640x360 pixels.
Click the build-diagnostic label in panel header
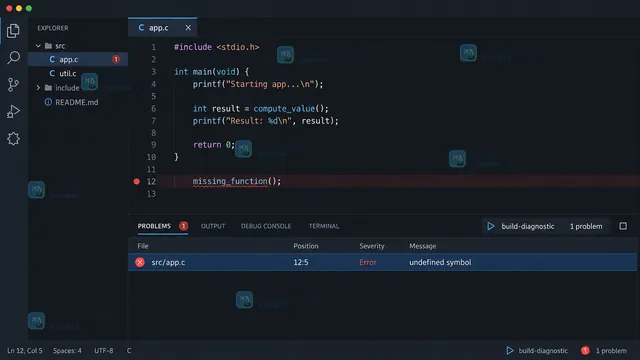point(528,226)
